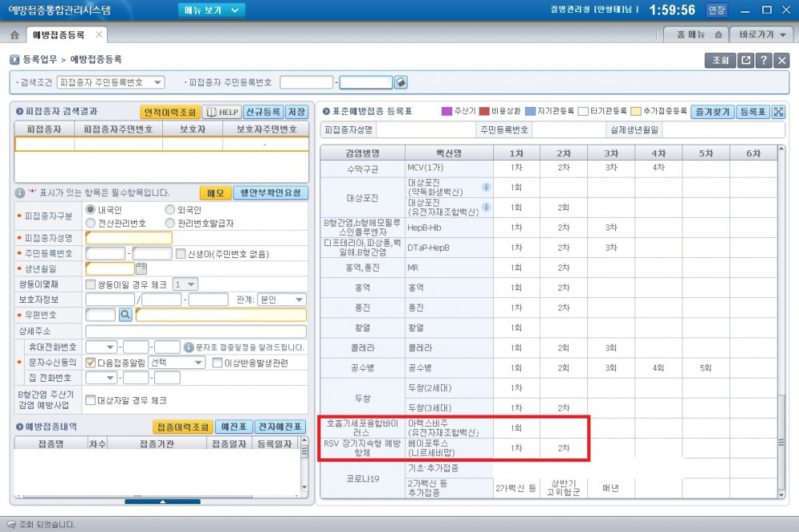
Task: Open the 바로가기 menu
Action: click(x=762, y=35)
